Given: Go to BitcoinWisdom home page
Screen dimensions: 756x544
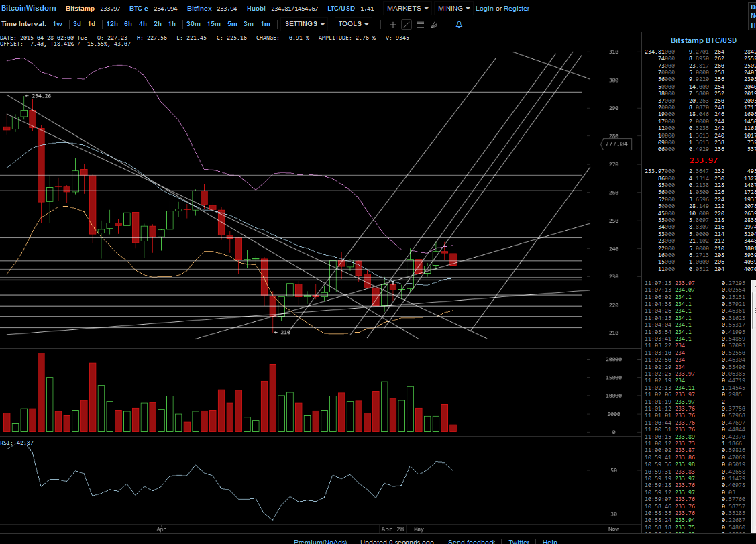Looking at the screenshot, I should tap(28, 8).
